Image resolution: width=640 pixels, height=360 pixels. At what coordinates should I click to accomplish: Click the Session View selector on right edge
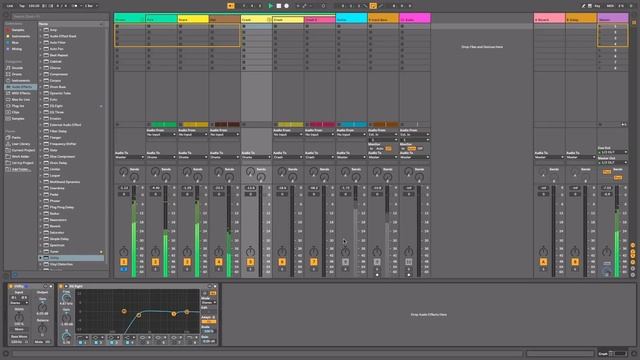(634, 23)
